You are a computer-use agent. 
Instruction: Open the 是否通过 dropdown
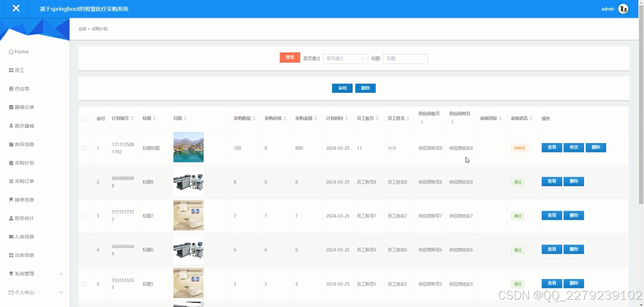click(345, 58)
